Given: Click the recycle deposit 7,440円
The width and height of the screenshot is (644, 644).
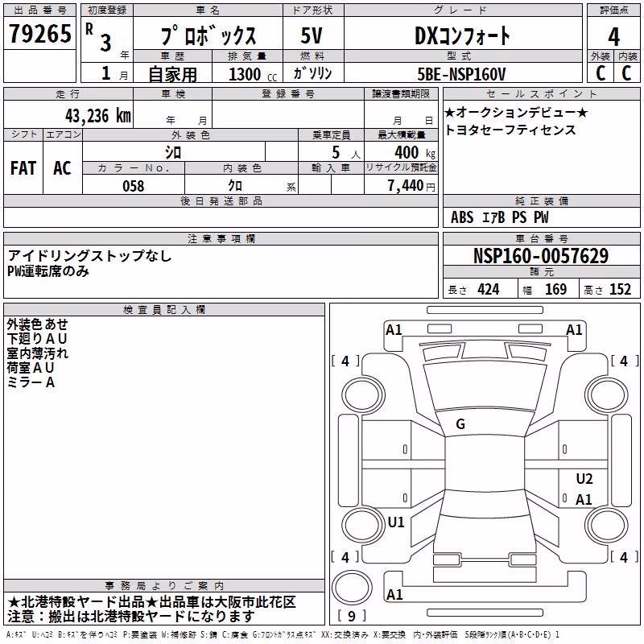Looking at the screenshot, I should coord(411,186).
